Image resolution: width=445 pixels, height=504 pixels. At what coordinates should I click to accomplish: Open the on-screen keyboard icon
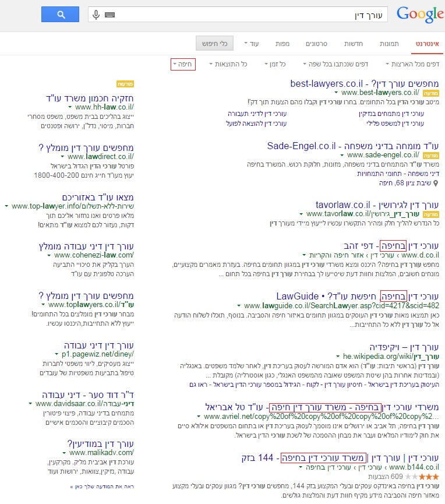110,15
